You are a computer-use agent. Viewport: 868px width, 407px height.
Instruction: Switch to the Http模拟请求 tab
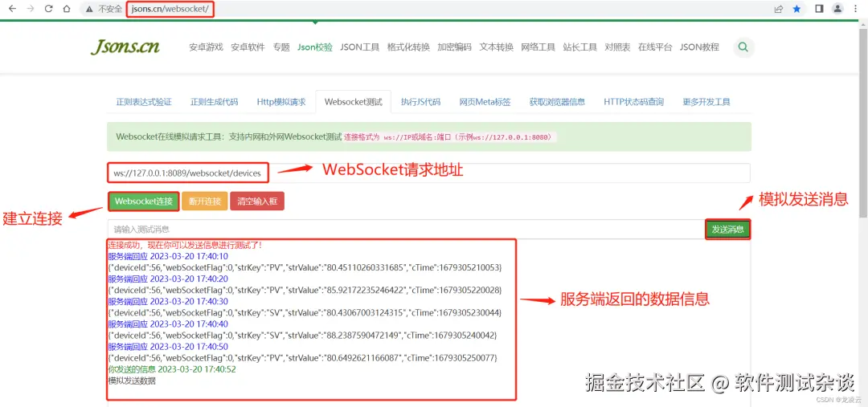pyautogui.click(x=281, y=102)
